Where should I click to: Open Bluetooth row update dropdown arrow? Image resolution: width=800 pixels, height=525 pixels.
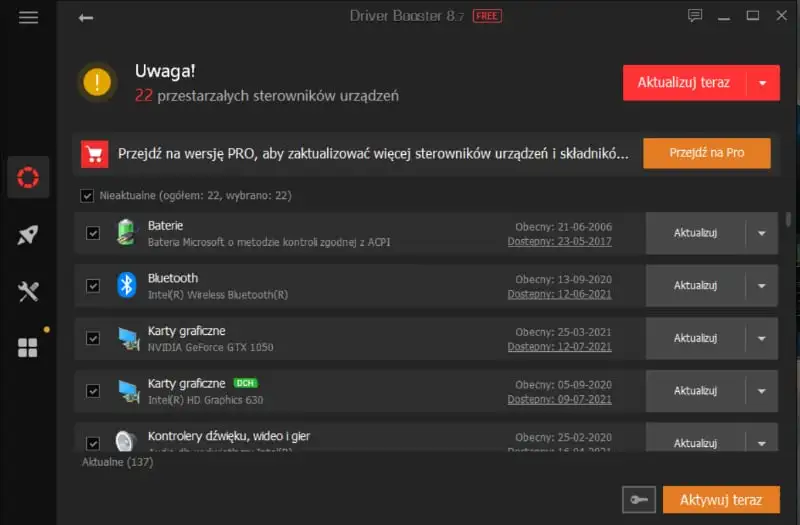[x=762, y=286]
